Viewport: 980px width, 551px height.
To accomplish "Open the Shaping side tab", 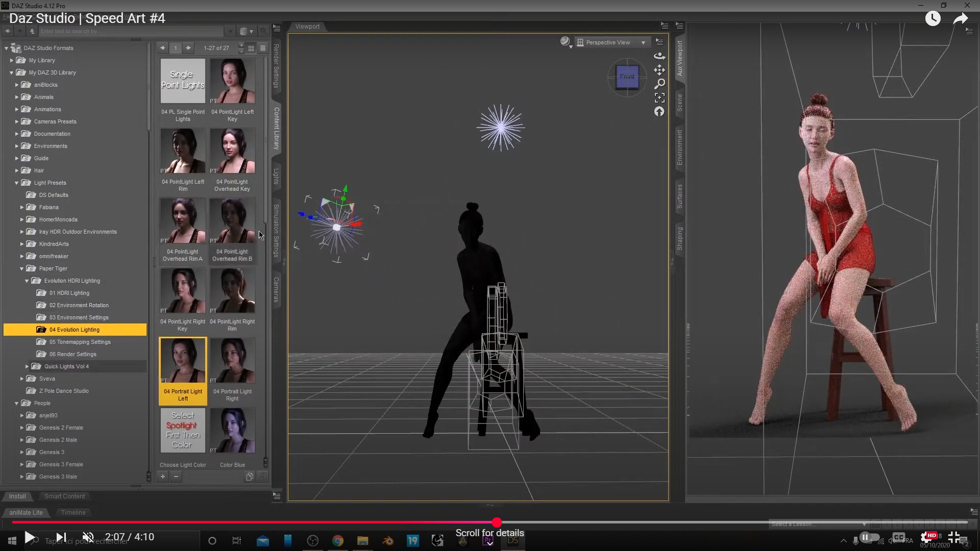I will coord(679,239).
